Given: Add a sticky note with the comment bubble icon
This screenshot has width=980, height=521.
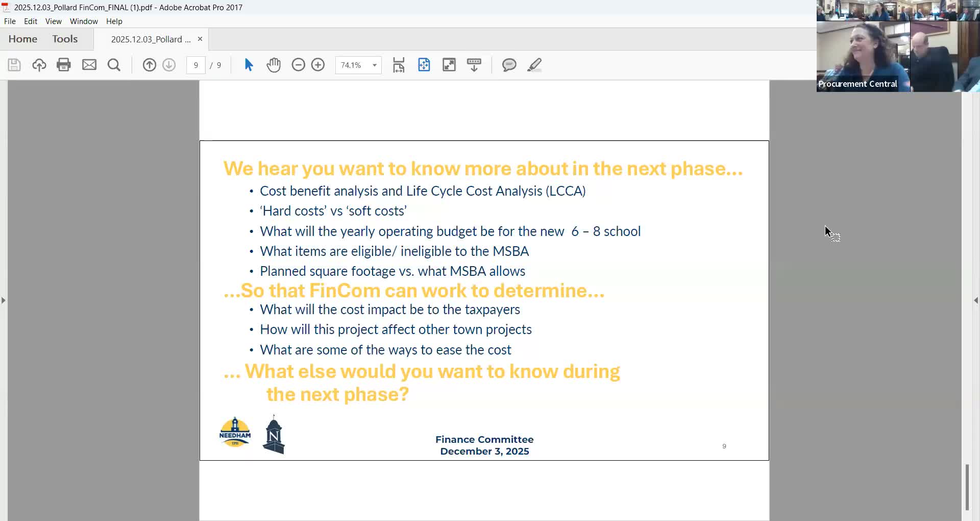Looking at the screenshot, I should (509, 65).
